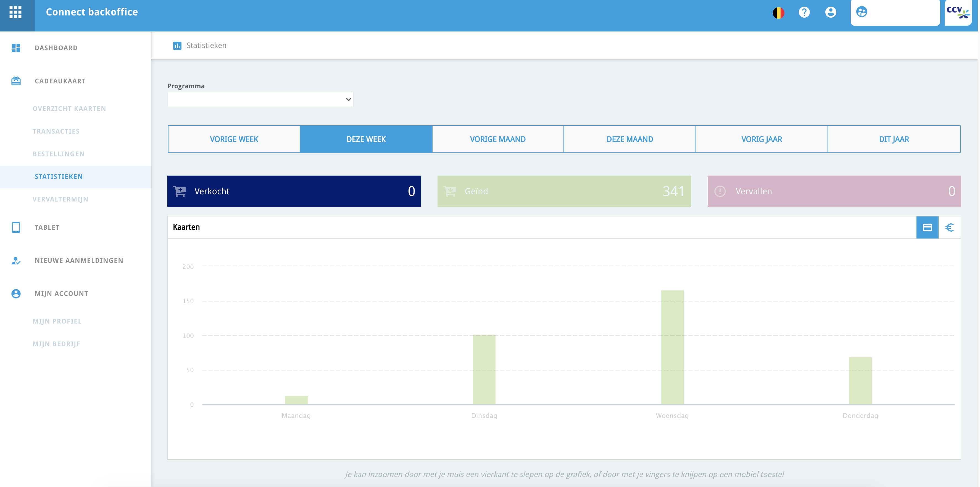Select the Vorige Week tab
This screenshot has height=487, width=980.
[x=234, y=139]
